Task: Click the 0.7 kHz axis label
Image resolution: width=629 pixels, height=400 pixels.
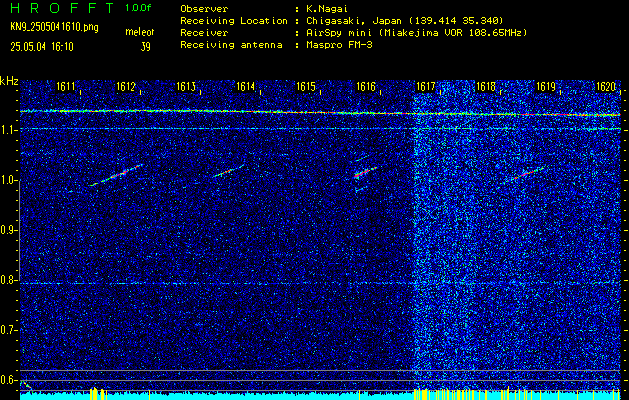Action: click(8, 330)
